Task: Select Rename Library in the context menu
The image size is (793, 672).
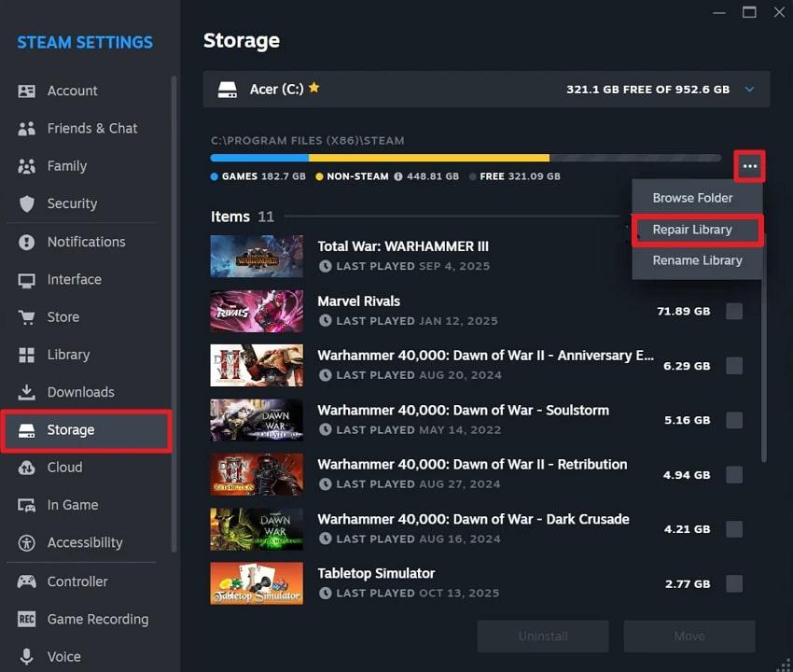Action: 697,260
